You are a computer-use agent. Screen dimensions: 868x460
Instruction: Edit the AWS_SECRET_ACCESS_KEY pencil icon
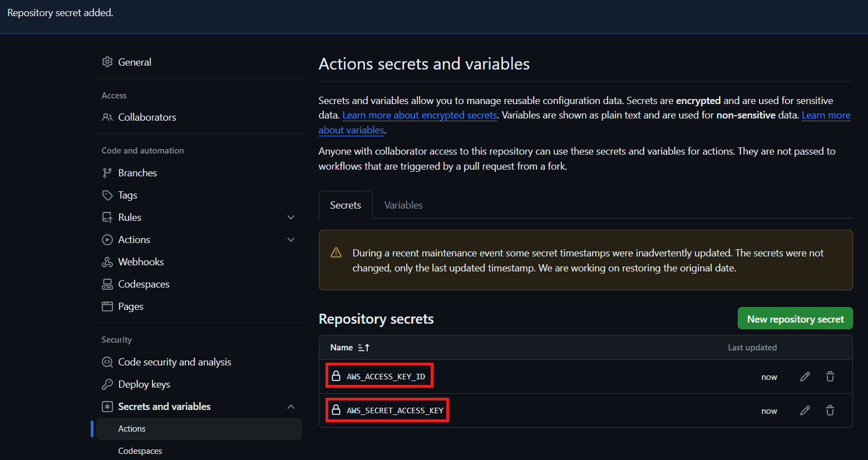pyautogui.click(x=805, y=410)
